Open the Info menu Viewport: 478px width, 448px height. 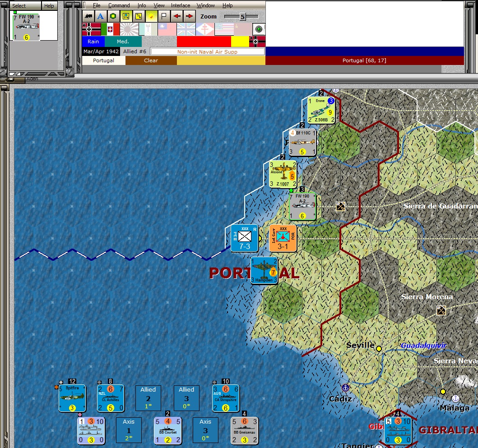pos(142,5)
